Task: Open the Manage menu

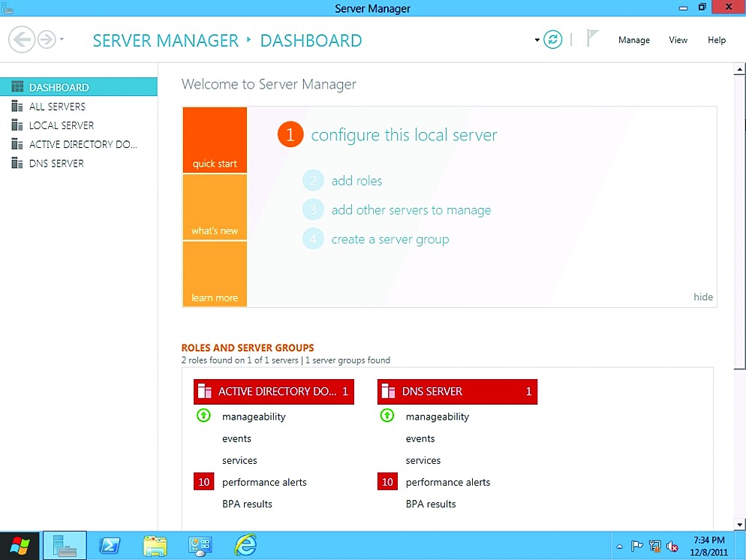Action: click(633, 41)
